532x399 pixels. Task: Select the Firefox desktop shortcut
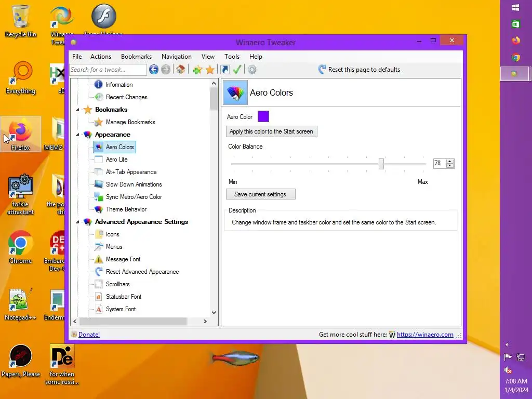21,135
